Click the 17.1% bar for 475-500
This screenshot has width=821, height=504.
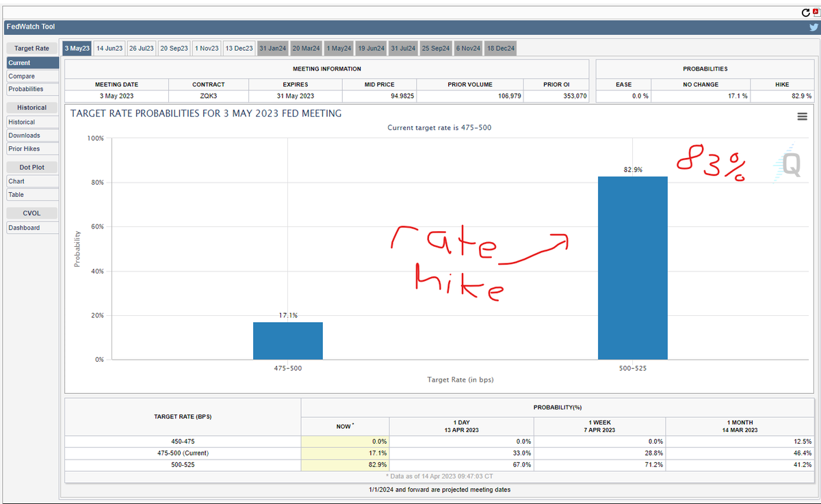point(287,341)
